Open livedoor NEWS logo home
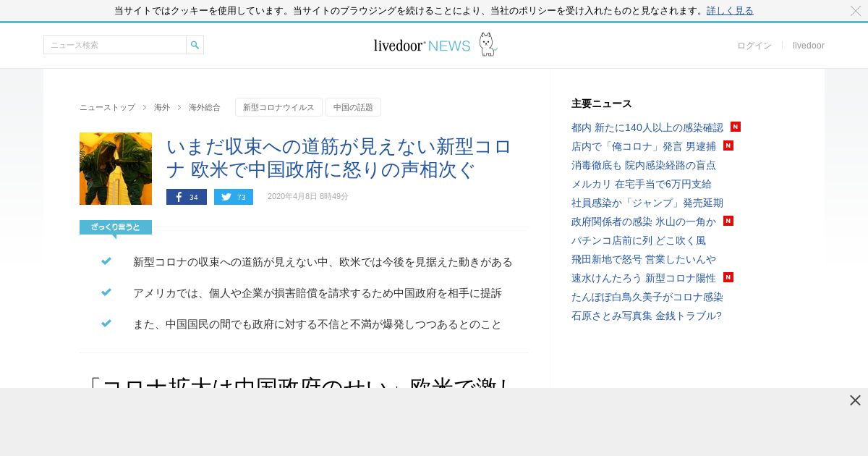 (x=422, y=46)
